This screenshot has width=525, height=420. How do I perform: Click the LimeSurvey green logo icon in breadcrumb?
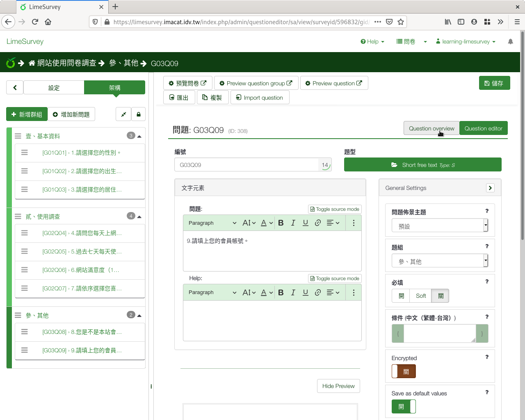click(11, 63)
